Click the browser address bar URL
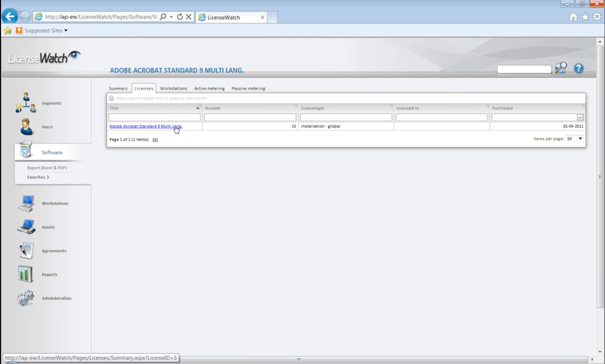The height and width of the screenshot is (364, 605). 101,17
